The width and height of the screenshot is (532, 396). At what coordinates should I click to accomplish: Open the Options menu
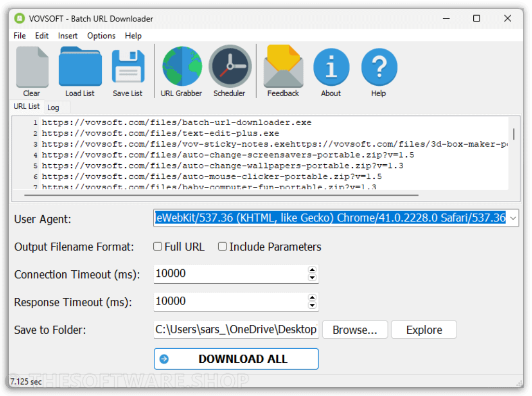pyautogui.click(x=101, y=36)
